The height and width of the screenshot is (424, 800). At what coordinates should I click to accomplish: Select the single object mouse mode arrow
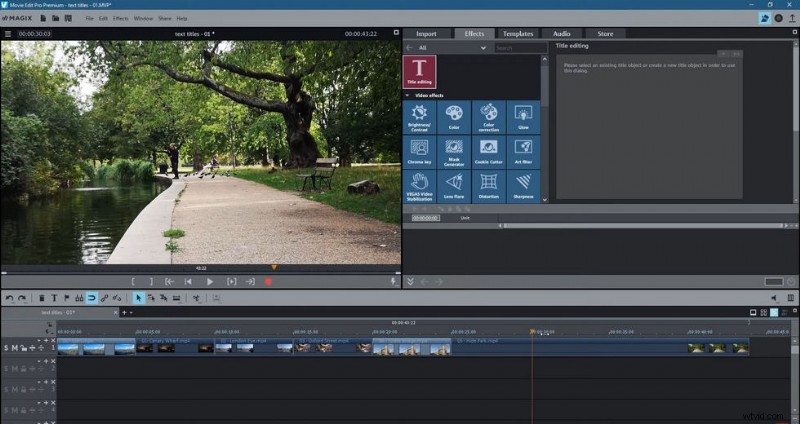pyautogui.click(x=138, y=298)
